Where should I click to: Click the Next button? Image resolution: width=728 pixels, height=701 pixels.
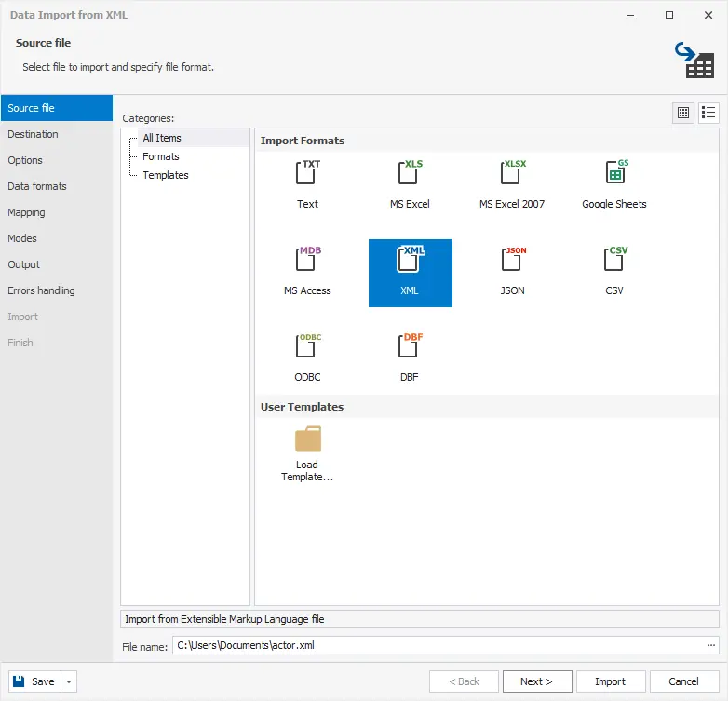click(537, 681)
